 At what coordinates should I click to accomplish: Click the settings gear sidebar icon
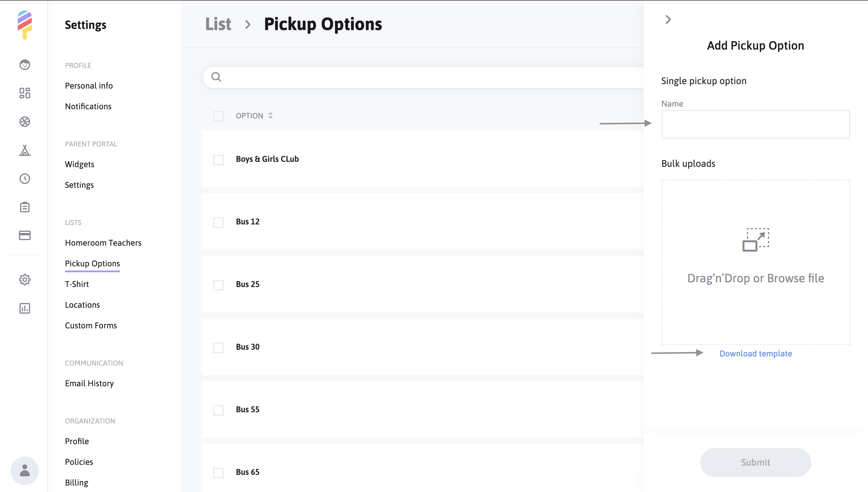point(25,280)
